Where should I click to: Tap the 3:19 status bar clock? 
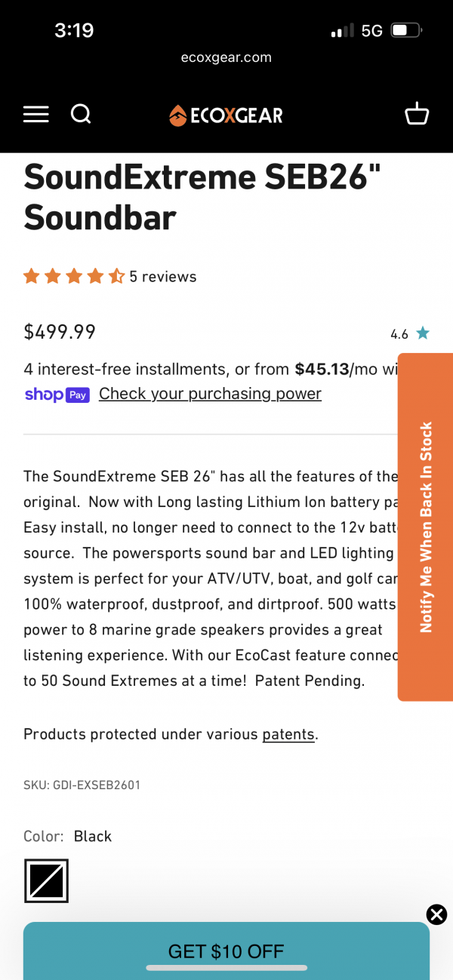[74, 31]
